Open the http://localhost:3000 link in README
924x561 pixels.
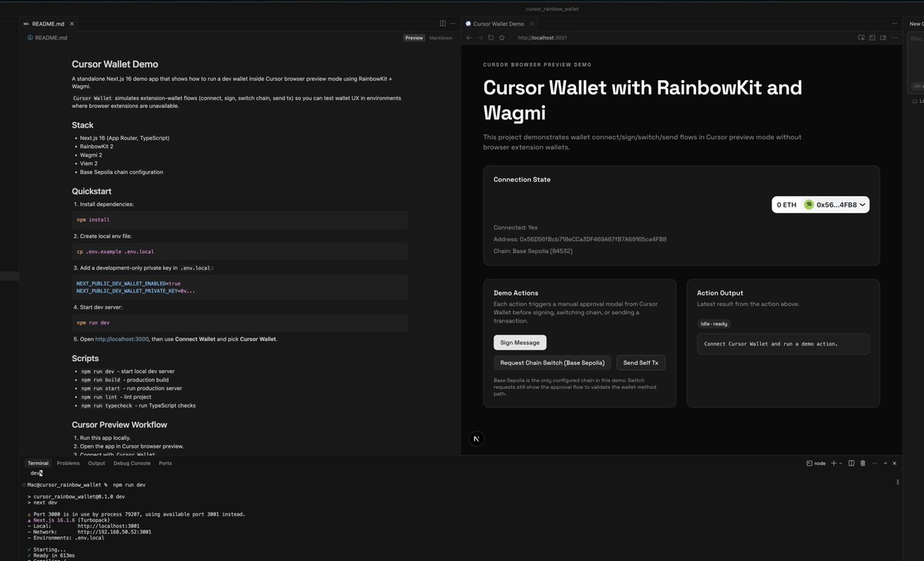(122, 339)
